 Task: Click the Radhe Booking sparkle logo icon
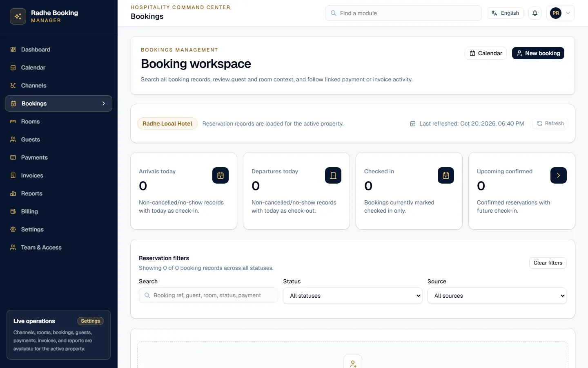[18, 16]
